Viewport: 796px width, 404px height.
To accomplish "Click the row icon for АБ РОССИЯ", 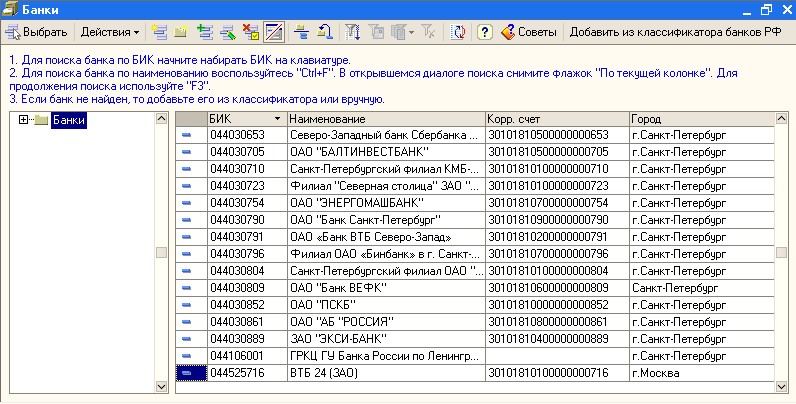I will click(x=186, y=322).
